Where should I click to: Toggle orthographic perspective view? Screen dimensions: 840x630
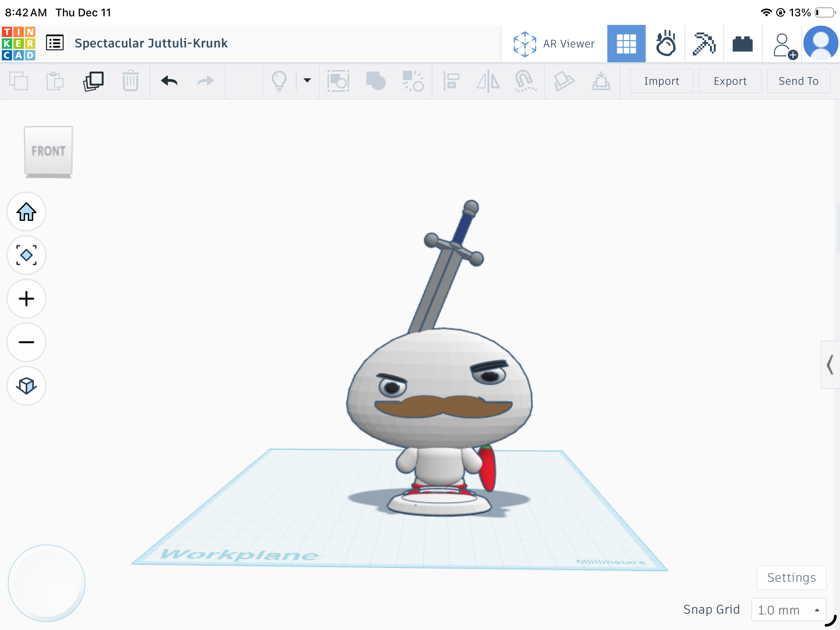[26, 386]
